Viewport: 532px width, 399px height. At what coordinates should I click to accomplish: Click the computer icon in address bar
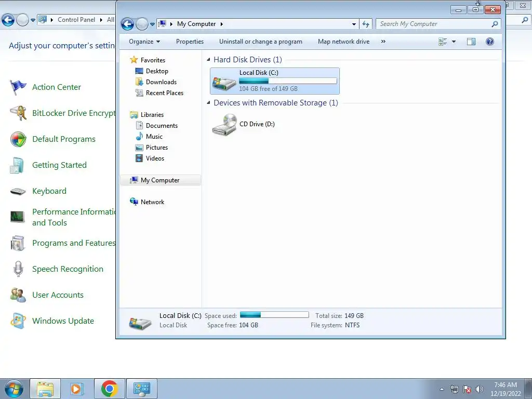pos(162,24)
